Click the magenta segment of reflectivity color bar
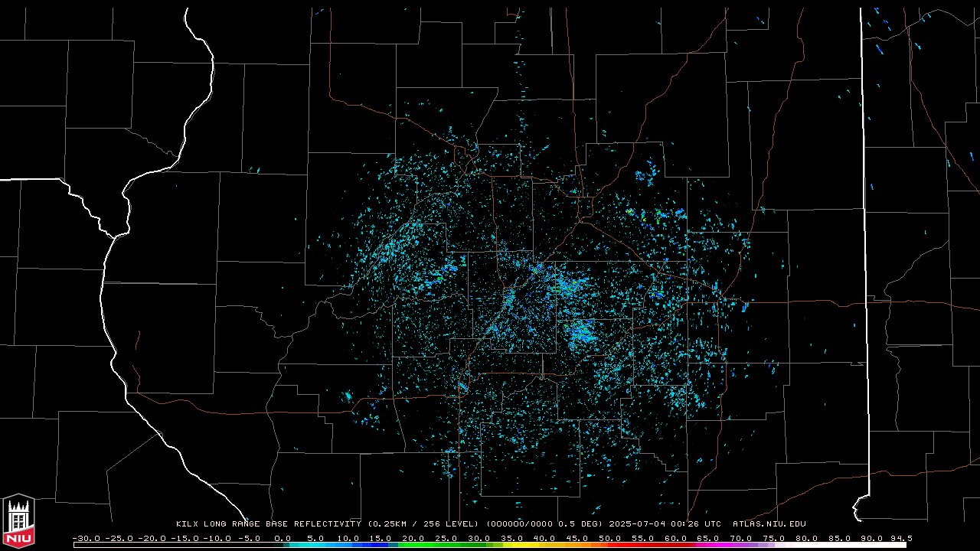Viewport: 980px width, 551px height. click(x=716, y=546)
